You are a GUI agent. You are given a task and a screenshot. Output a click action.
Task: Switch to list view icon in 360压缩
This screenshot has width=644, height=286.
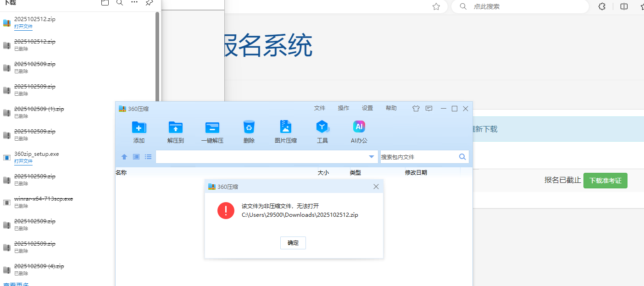(148, 157)
